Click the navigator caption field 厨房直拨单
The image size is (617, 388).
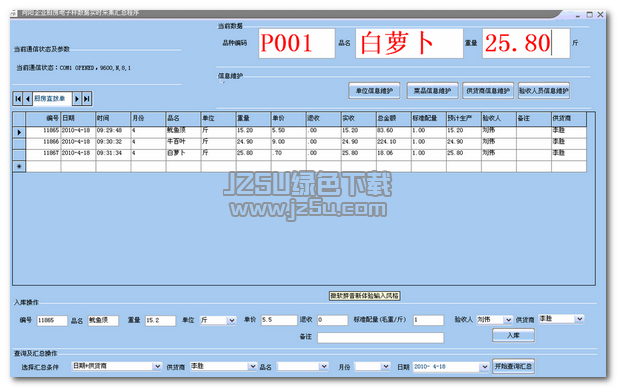point(52,98)
